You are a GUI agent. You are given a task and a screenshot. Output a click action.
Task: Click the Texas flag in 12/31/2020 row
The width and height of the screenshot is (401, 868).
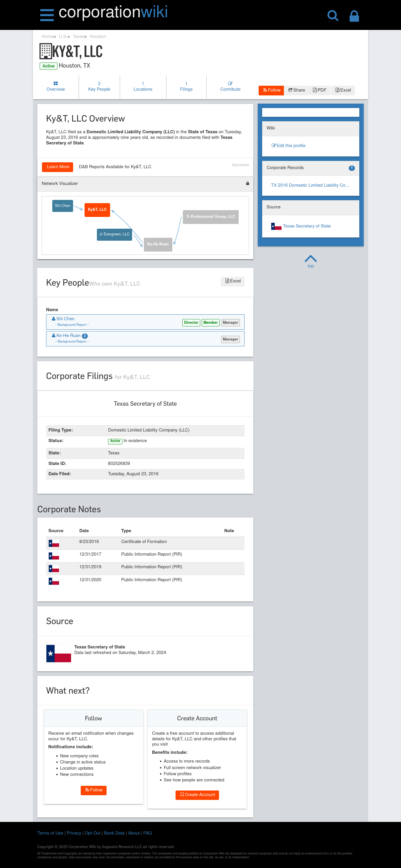click(x=54, y=581)
